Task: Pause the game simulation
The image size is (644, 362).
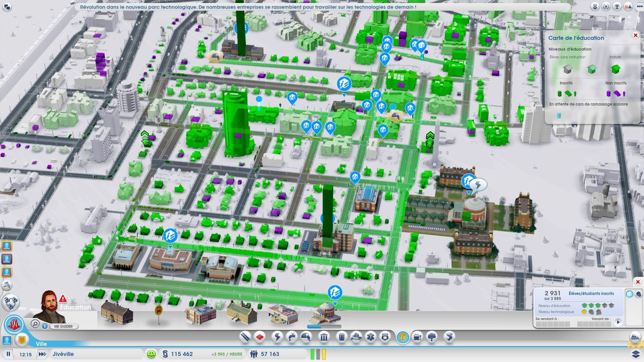Action: (9, 354)
